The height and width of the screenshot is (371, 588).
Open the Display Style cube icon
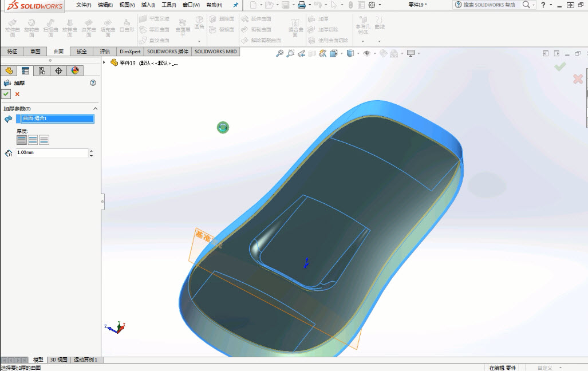(350, 54)
